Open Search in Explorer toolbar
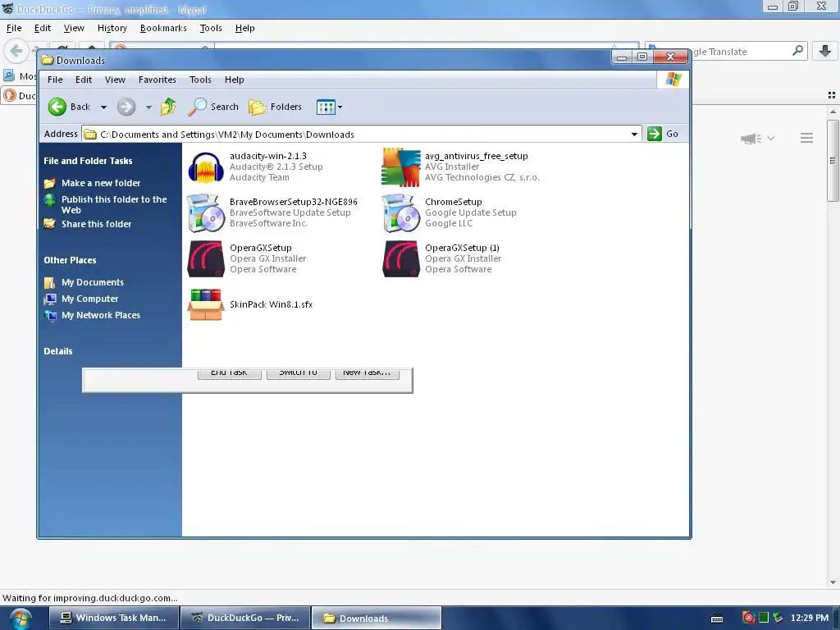840x630 pixels. (x=212, y=107)
